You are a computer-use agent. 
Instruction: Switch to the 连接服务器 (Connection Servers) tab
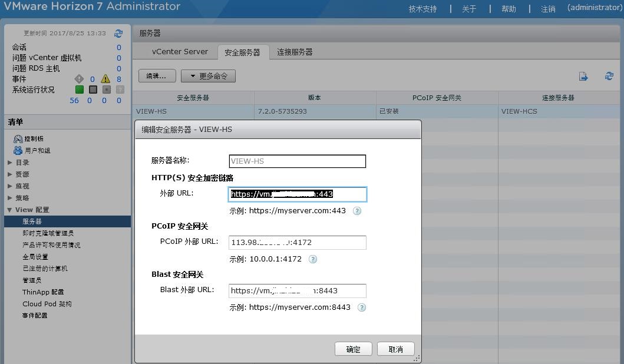pyautogui.click(x=295, y=52)
